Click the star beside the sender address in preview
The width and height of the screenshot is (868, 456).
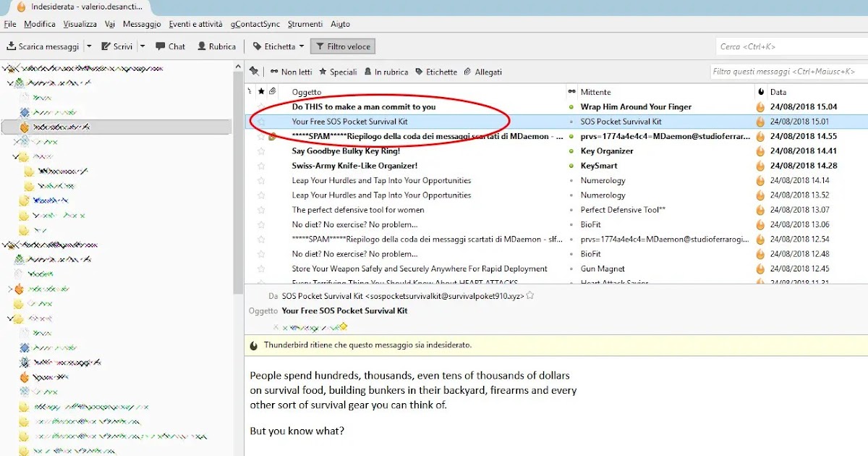(x=530, y=295)
